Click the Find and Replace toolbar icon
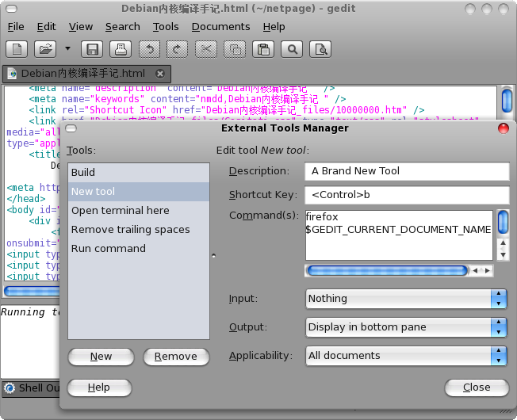The image size is (517, 420). pyautogui.click(x=320, y=49)
